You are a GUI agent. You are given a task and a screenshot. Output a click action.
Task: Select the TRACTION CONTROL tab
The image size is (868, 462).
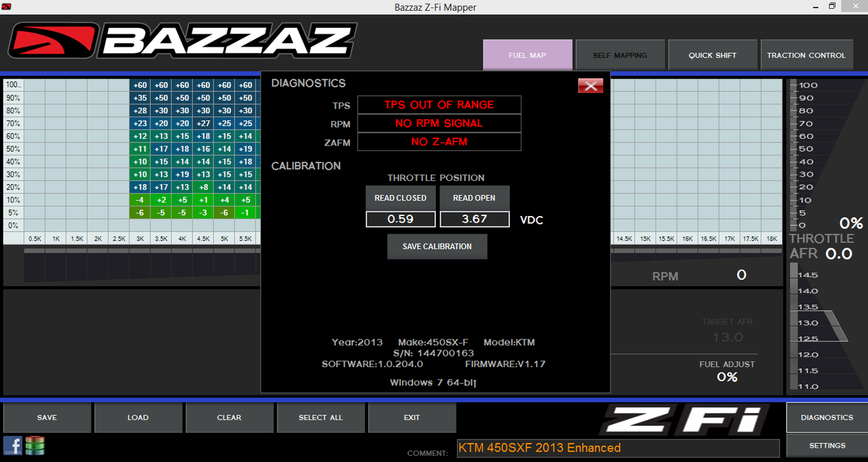806,55
